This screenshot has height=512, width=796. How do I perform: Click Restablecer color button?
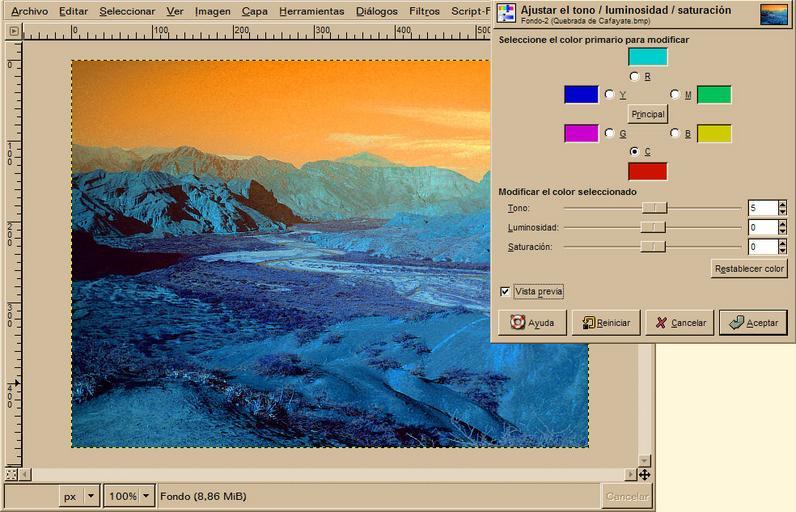coord(749,268)
